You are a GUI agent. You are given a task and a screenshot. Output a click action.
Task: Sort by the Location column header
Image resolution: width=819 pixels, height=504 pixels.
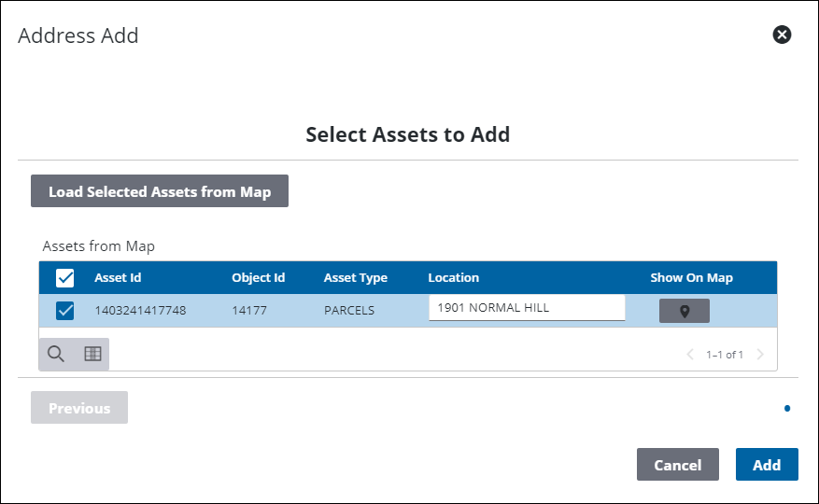pyautogui.click(x=453, y=277)
